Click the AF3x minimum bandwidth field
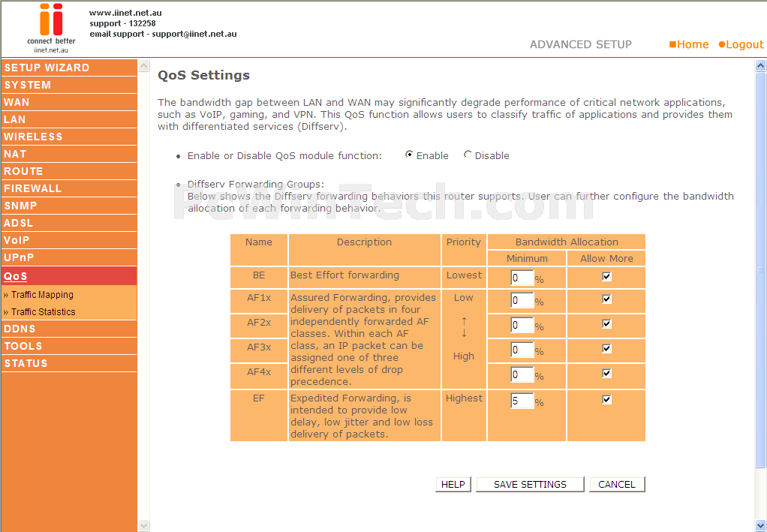 pyautogui.click(x=522, y=350)
